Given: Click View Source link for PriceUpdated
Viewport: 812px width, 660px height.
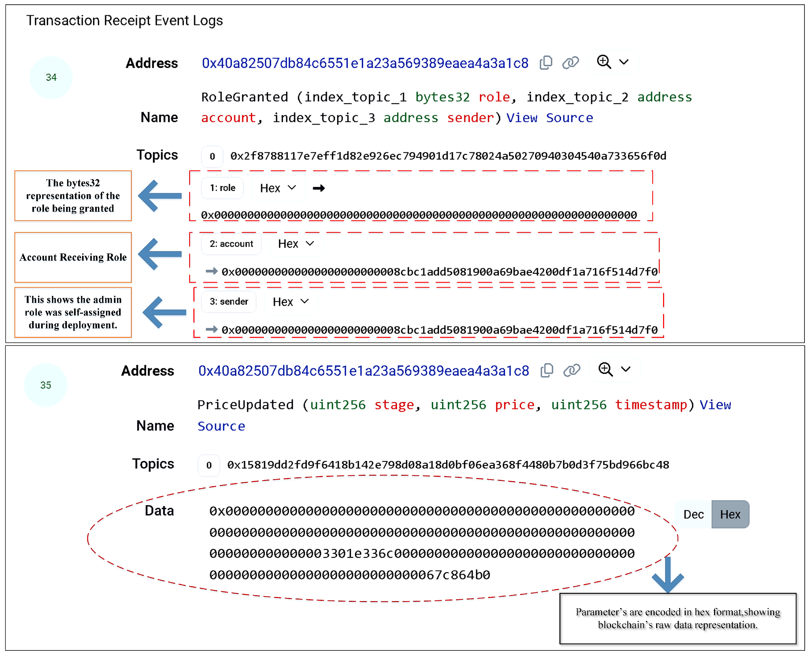Looking at the screenshot, I should pos(715,405).
